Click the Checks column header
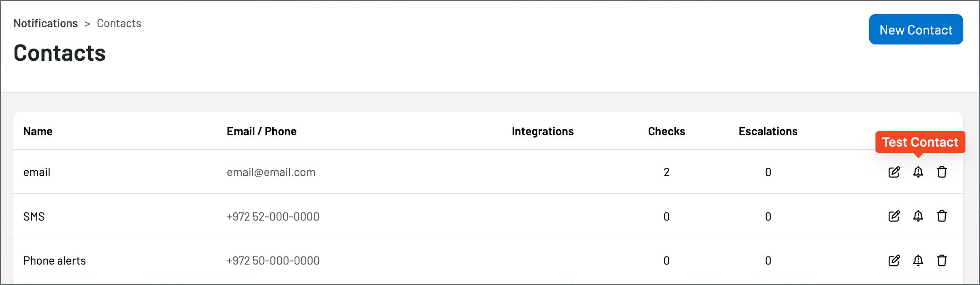The image size is (980, 285). pos(666,132)
